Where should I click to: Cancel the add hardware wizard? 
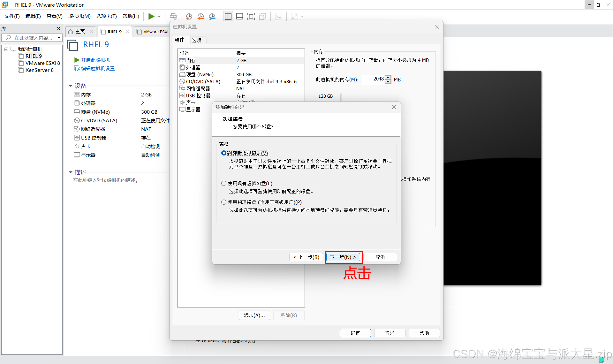tap(380, 257)
